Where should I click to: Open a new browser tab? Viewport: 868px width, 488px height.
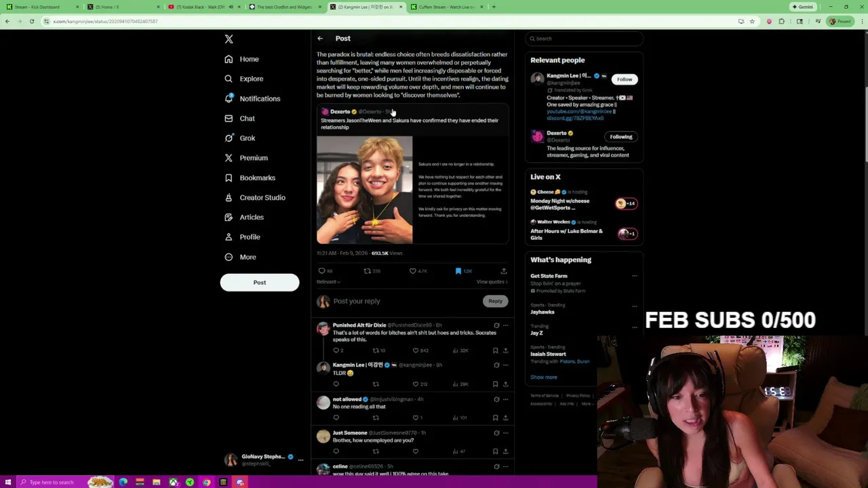pyautogui.click(x=494, y=7)
